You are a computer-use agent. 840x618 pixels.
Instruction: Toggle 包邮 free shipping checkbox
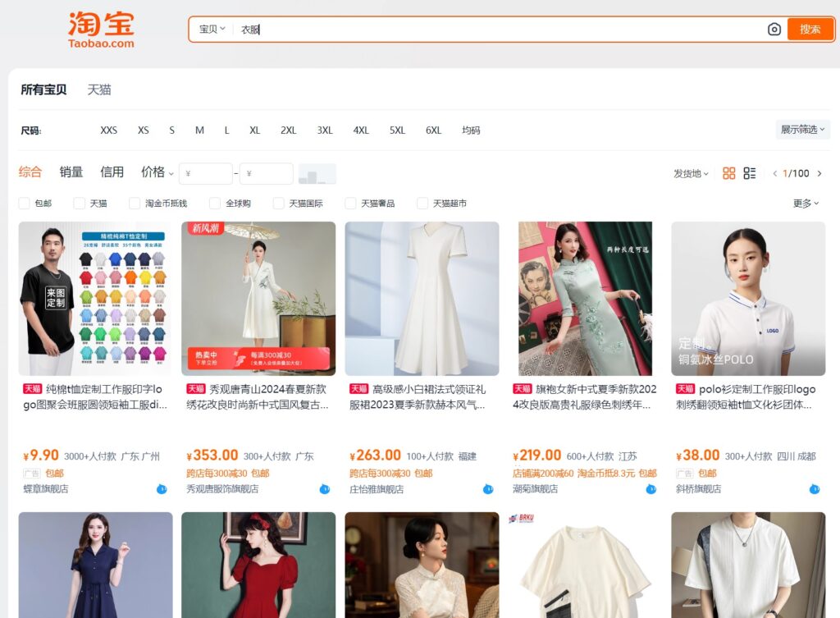[x=24, y=204]
